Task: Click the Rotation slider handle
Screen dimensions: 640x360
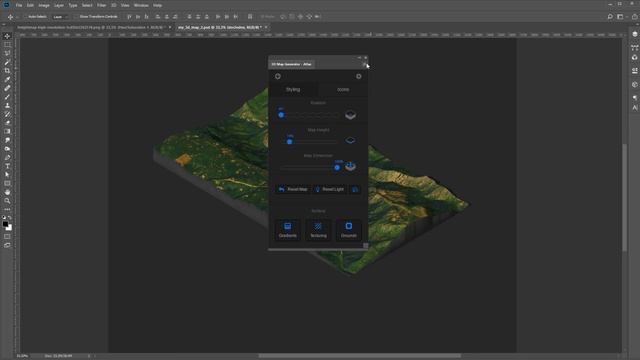Action: click(281, 115)
